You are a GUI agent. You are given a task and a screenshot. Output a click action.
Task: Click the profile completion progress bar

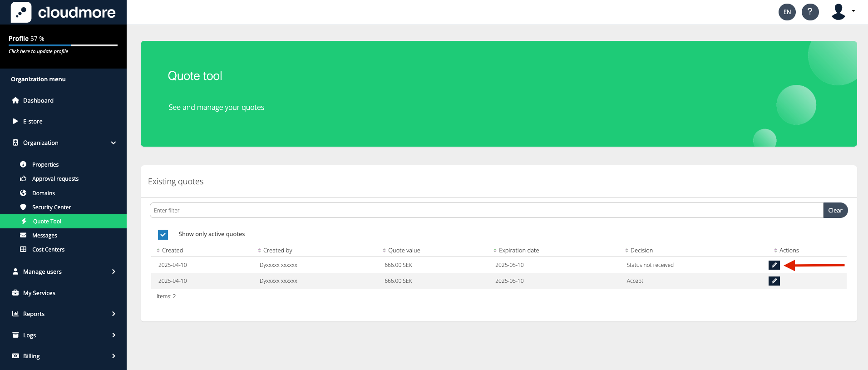pyautogui.click(x=63, y=45)
